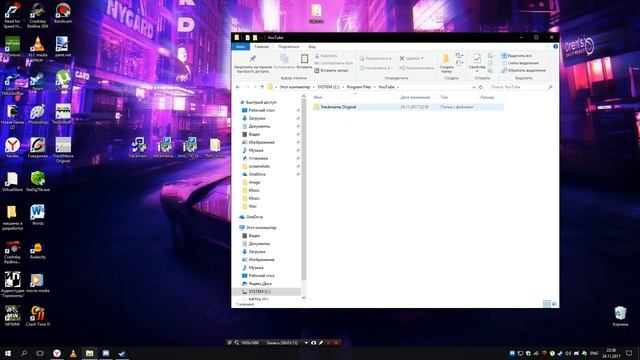
Task: Open the Copy to dropdown in ribbon
Action: 376,68
